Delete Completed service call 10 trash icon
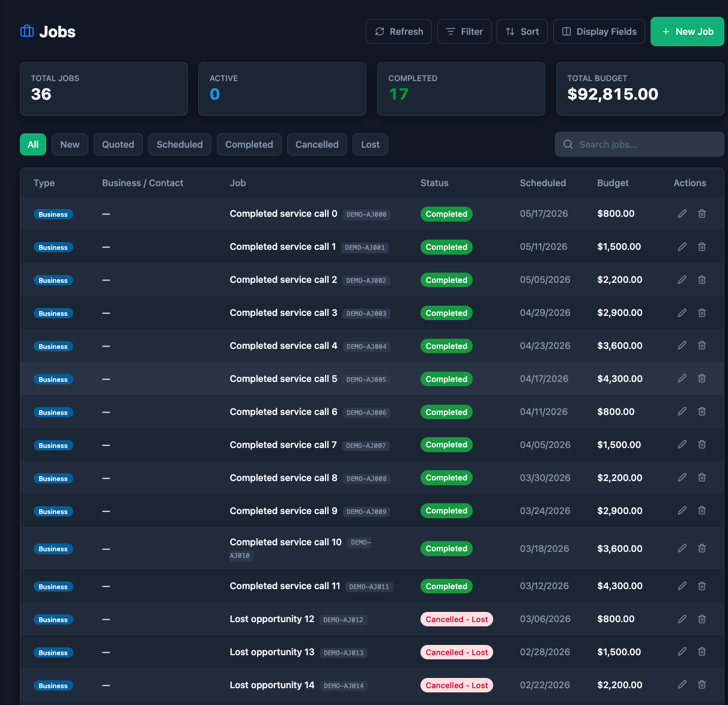Viewport: 728px width, 705px height. point(702,548)
